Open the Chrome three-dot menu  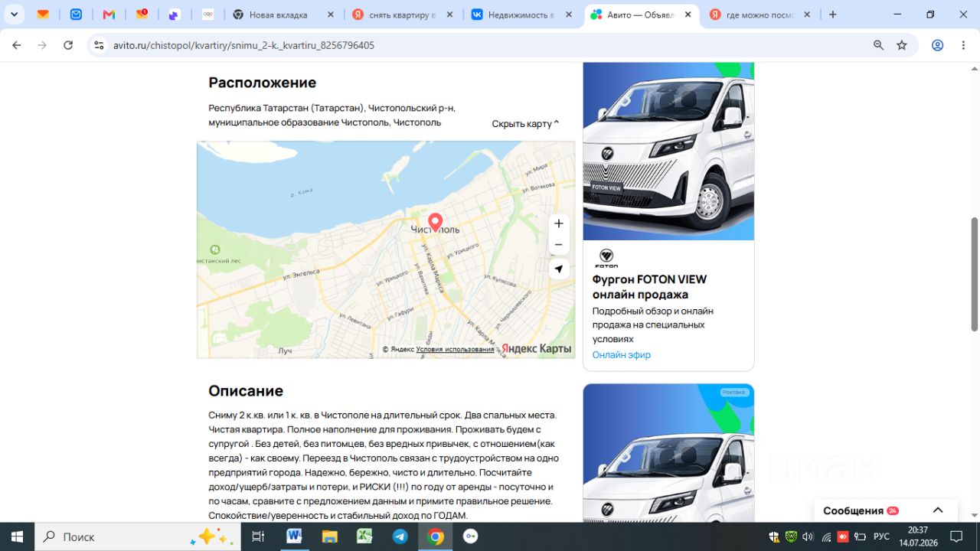pyautogui.click(x=962, y=45)
